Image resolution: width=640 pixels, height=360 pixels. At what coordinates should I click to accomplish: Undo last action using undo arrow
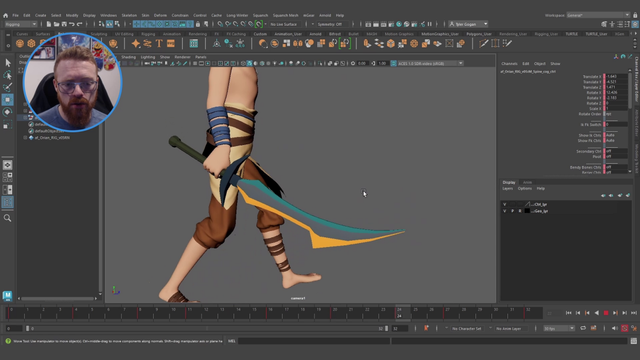pyautogui.click(x=72, y=24)
